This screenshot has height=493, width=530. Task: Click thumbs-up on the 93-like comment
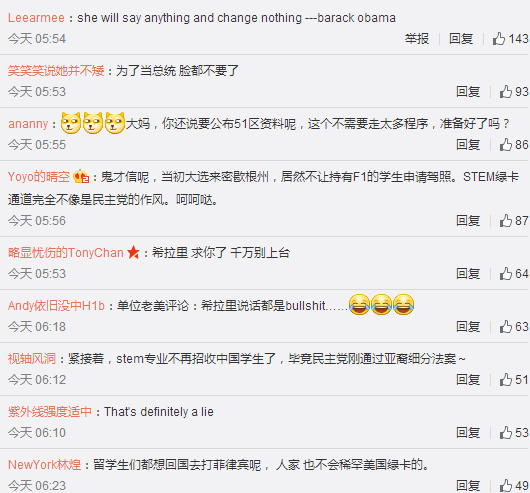(514, 92)
